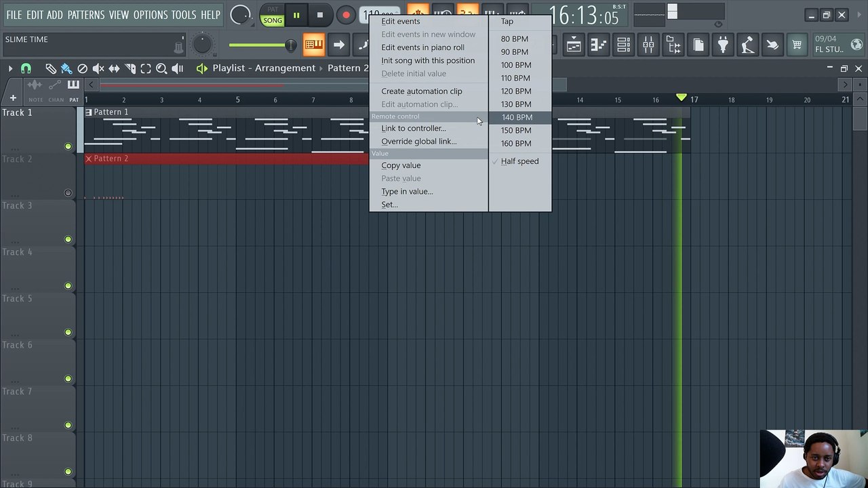Screen dimensions: 868x488
Task: Switch to PAT mode
Action: coord(273,9)
